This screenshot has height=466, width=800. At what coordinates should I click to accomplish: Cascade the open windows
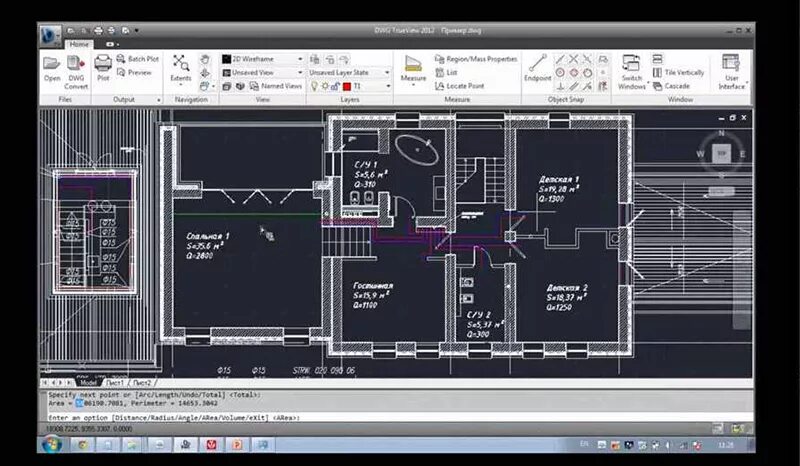671,86
